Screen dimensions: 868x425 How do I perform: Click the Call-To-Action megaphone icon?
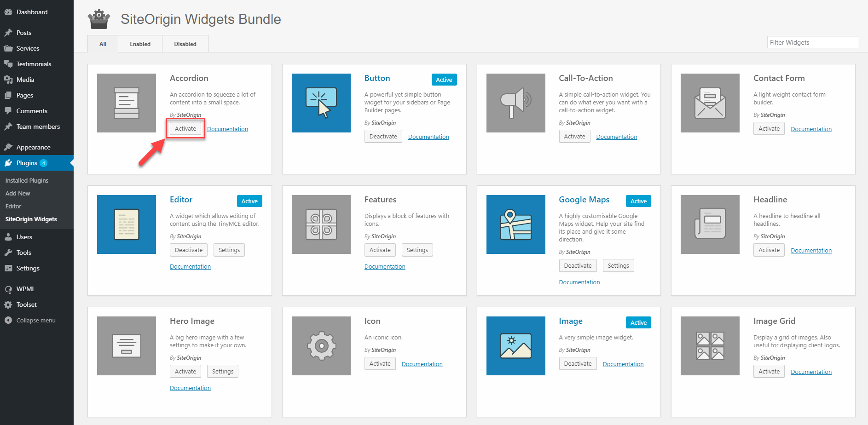pyautogui.click(x=516, y=103)
